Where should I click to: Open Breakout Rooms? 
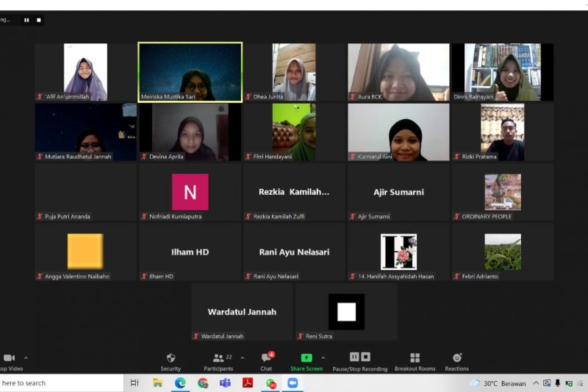(415, 363)
